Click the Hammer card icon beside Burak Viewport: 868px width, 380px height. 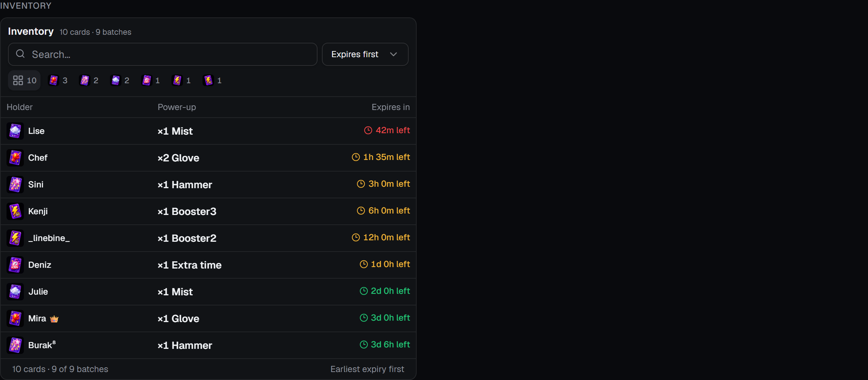click(15, 345)
